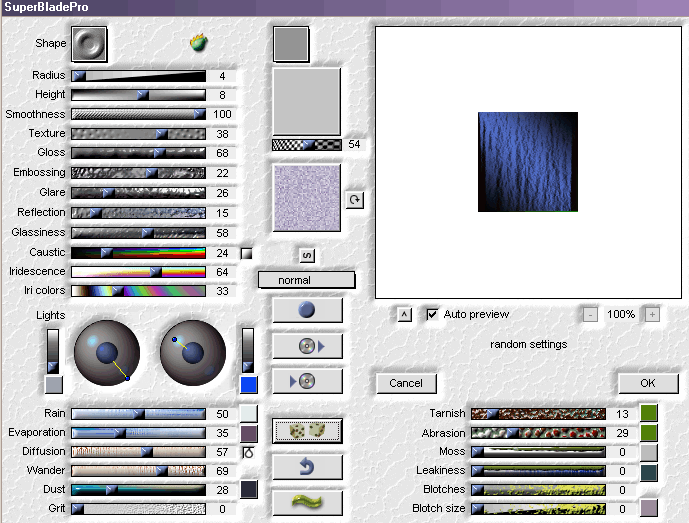689x523 pixels.
Task: Zoom in with the plus button
Action: pos(652,314)
